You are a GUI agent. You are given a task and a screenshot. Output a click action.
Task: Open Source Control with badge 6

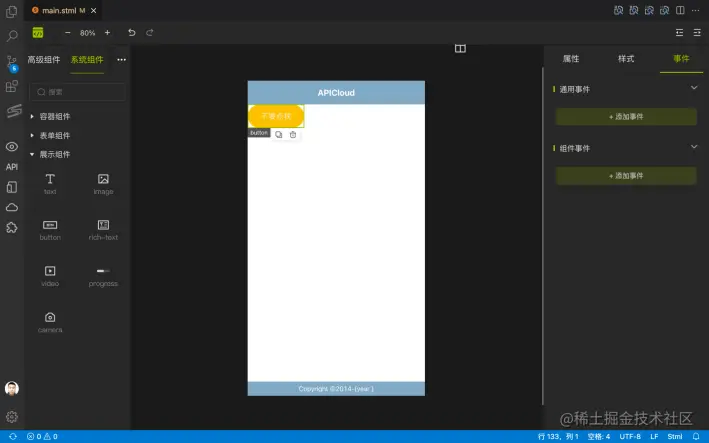click(x=12, y=63)
